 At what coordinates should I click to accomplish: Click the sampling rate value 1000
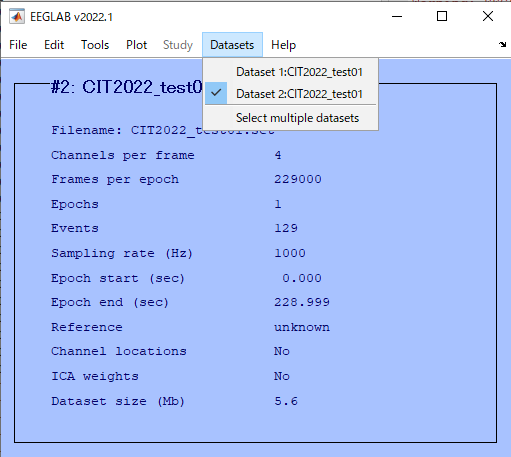pyautogui.click(x=290, y=253)
